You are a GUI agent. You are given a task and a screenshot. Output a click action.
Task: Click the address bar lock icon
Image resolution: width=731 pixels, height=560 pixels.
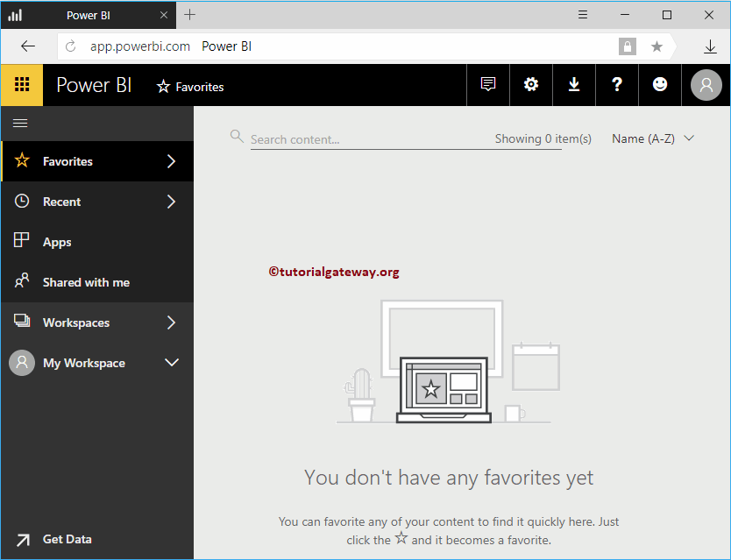[627, 46]
